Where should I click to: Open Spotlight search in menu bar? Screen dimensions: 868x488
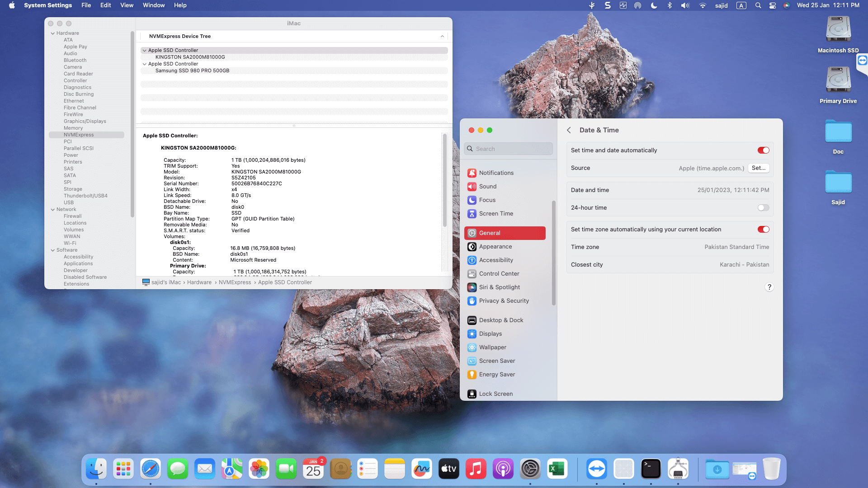[758, 5]
